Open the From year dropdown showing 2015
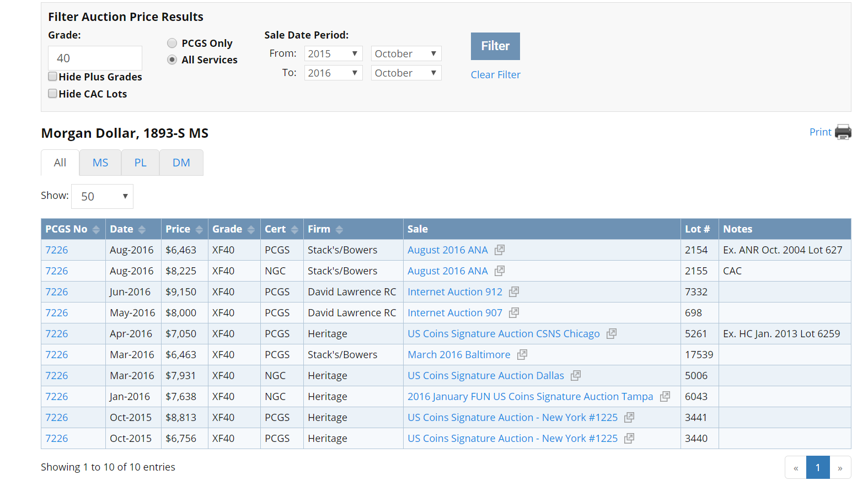 [x=333, y=53]
